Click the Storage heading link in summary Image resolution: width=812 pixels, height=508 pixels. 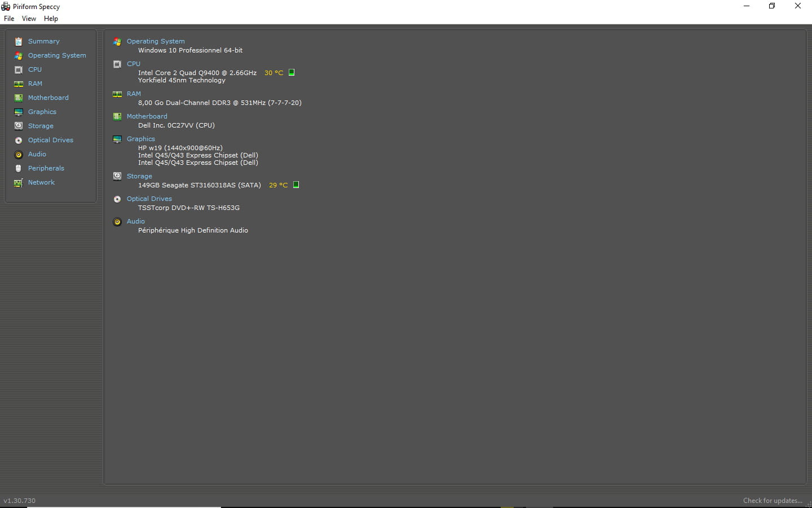coord(139,176)
